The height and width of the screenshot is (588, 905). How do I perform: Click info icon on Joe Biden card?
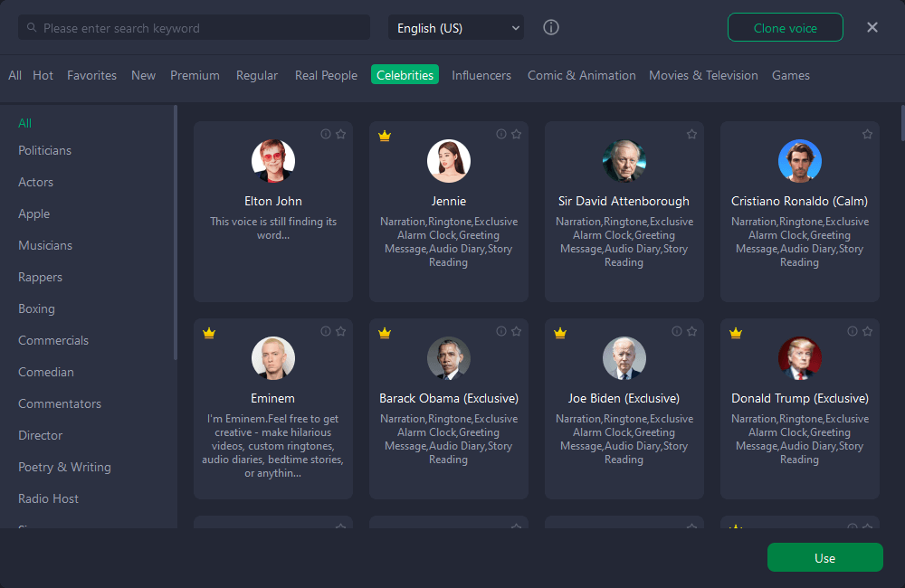pos(677,331)
